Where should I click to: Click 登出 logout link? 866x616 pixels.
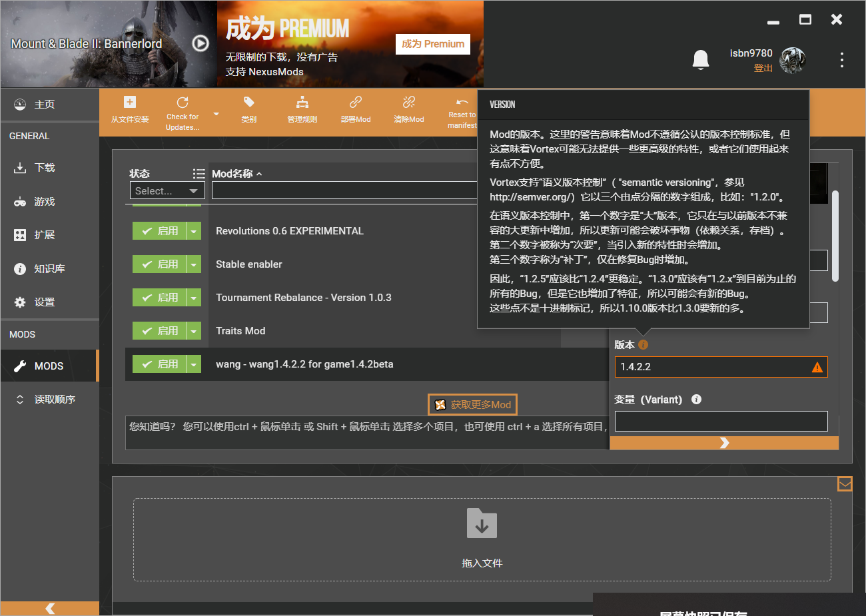763,68
